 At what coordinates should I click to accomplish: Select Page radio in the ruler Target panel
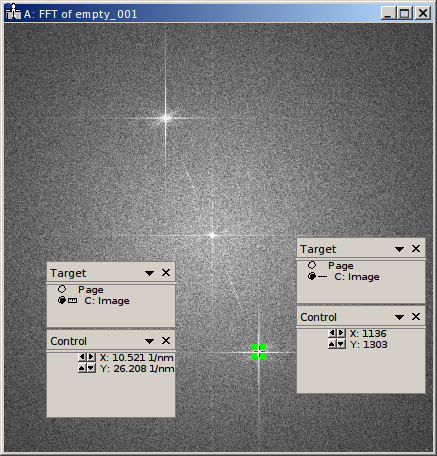[x=62, y=289]
